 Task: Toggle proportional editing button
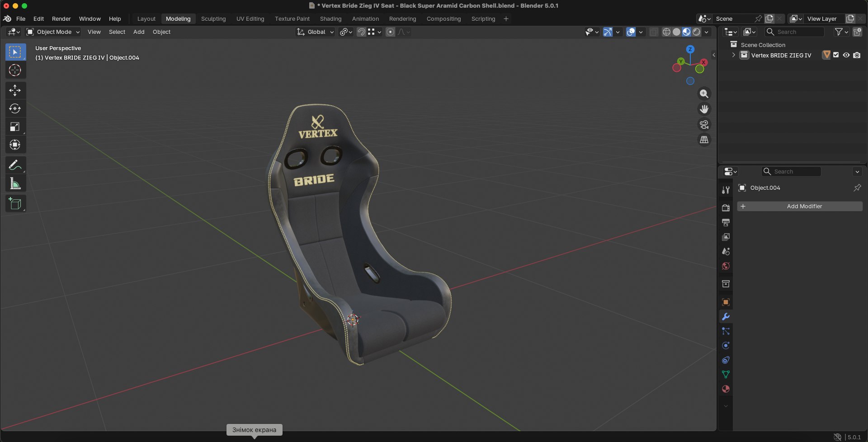[x=391, y=32]
